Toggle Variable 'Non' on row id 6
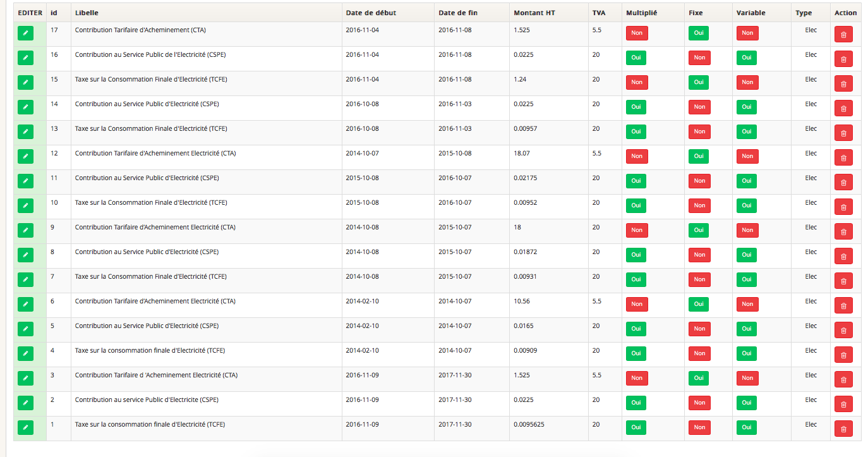 point(747,304)
